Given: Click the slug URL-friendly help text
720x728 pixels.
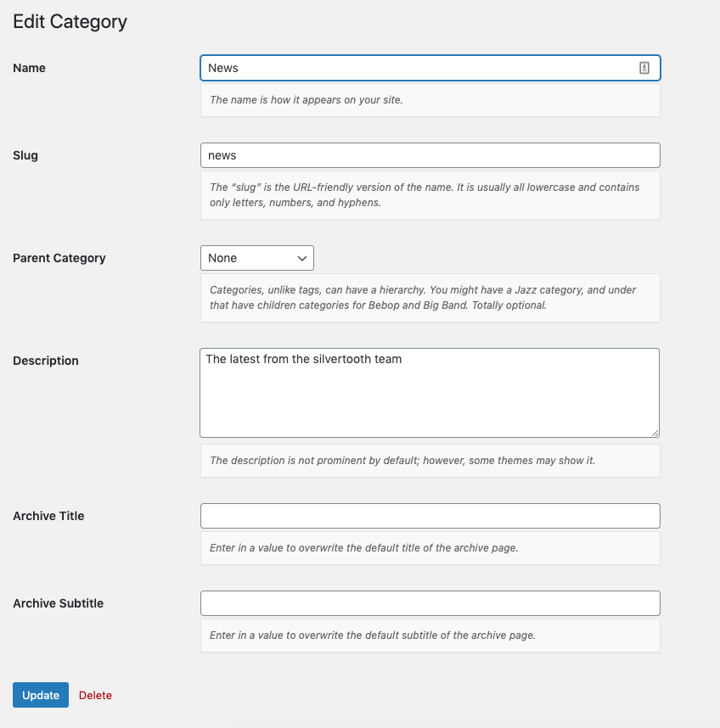Looking at the screenshot, I should click(425, 195).
